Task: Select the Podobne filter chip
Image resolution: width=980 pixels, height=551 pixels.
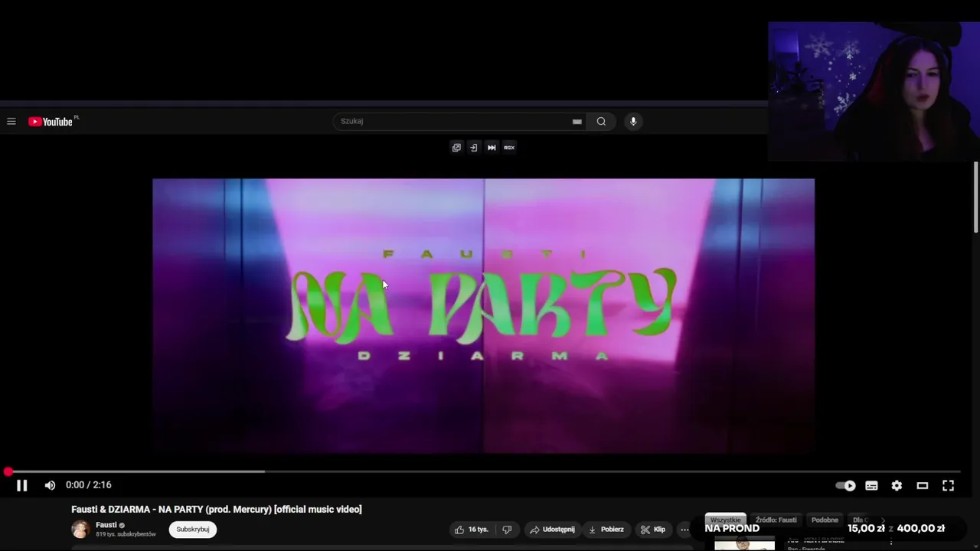Action: pyautogui.click(x=825, y=520)
